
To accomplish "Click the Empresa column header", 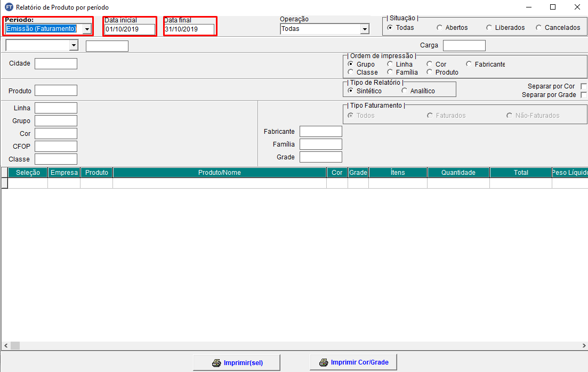I will click(x=64, y=173).
